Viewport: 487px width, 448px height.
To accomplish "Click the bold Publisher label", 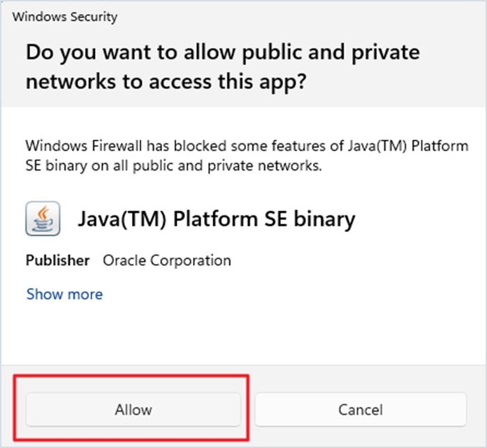I will (x=58, y=261).
